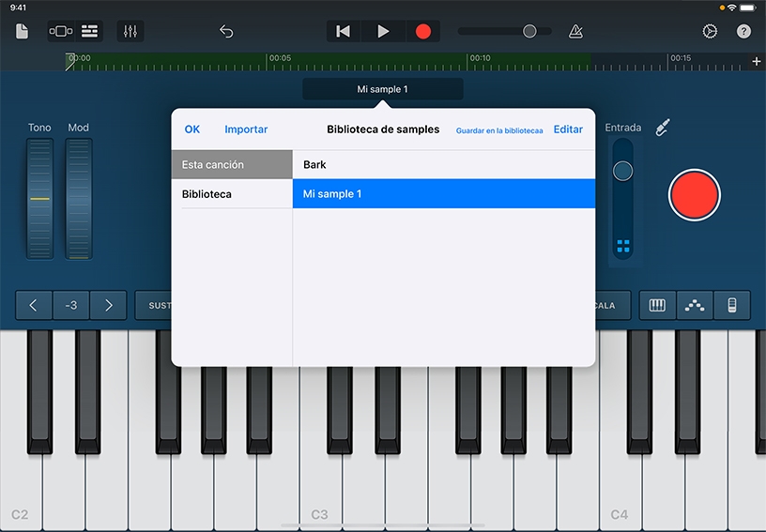Tap the Undo arrow

pos(226,31)
